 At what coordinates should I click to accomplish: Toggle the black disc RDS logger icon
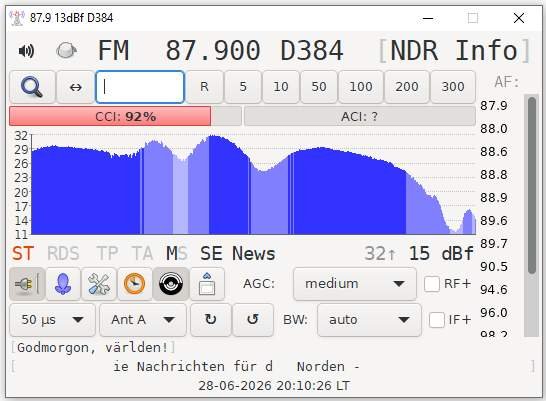tap(171, 284)
